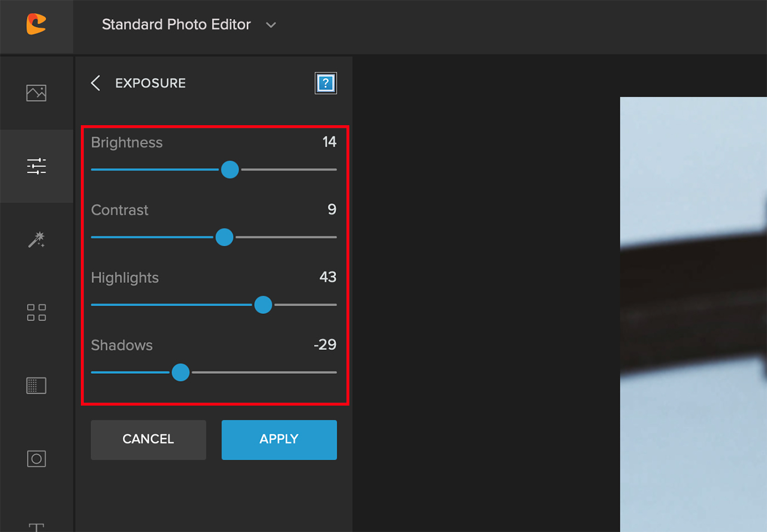Image resolution: width=767 pixels, height=532 pixels.
Task: Click the Shadows slider handle
Action: click(x=180, y=373)
